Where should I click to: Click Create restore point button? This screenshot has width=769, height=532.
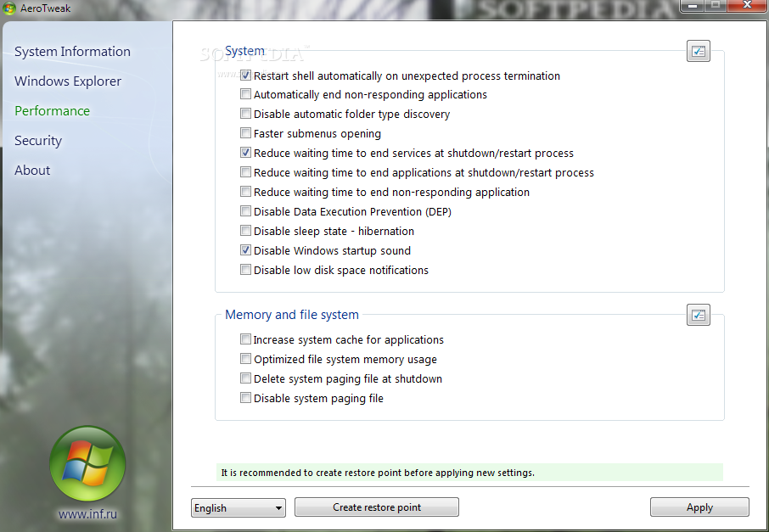(x=377, y=507)
